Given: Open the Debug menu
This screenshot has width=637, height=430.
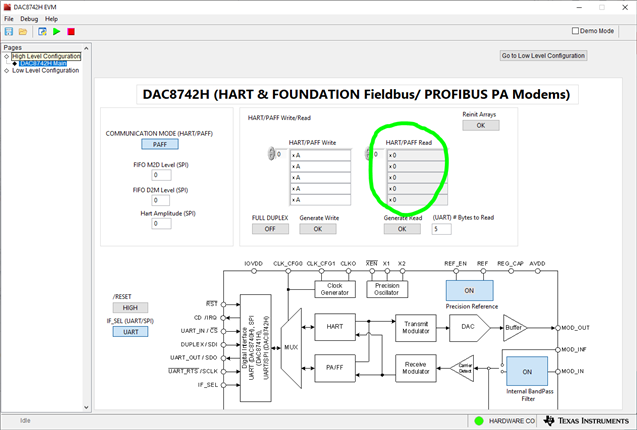Looking at the screenshot, I should (x=29, y=19).
